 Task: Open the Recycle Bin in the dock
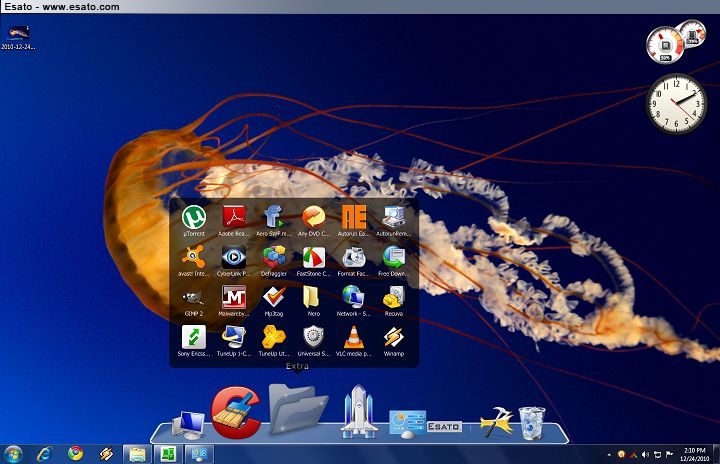click(532, 422)
